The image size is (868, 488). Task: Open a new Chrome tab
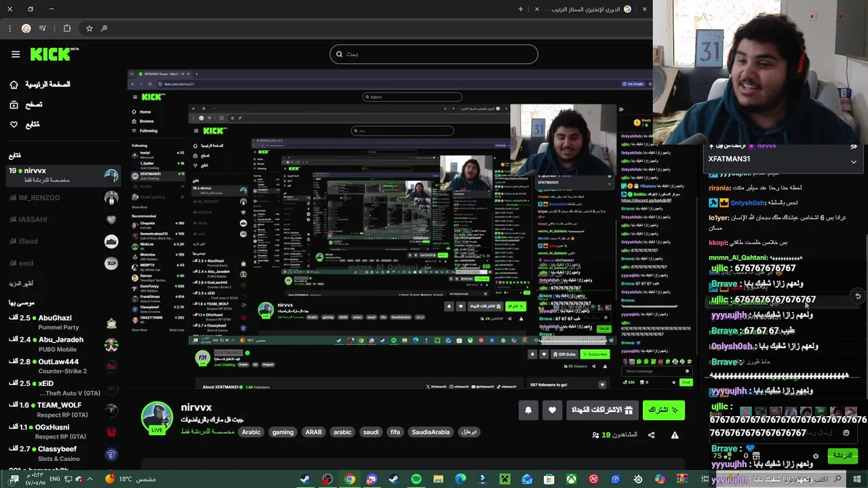(521, 9)
